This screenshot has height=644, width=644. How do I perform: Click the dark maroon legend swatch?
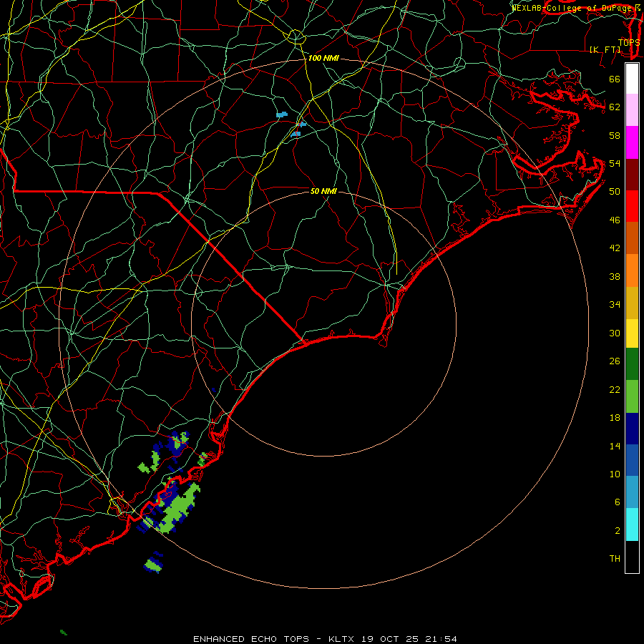[x=632, y=175]
